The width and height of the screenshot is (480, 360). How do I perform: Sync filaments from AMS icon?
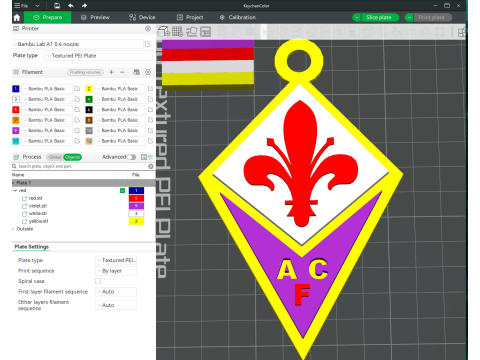[136, 72]
